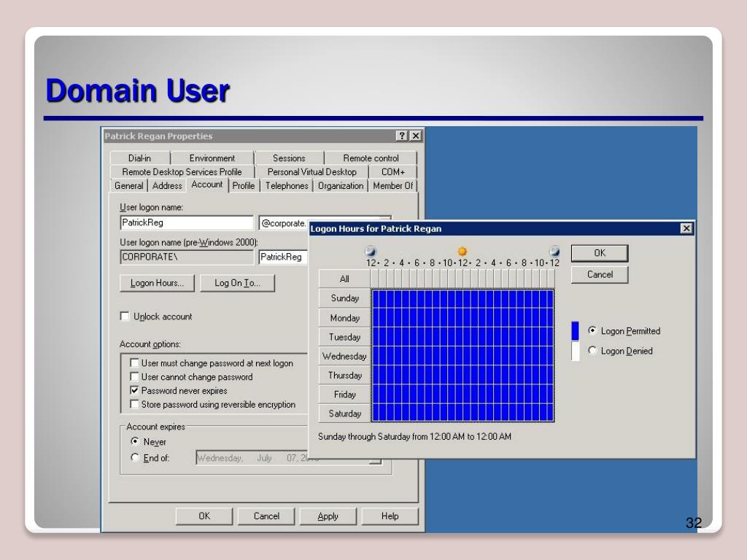Select the Logon Denied option
This screenshot has width=747, height=560.
592,351
